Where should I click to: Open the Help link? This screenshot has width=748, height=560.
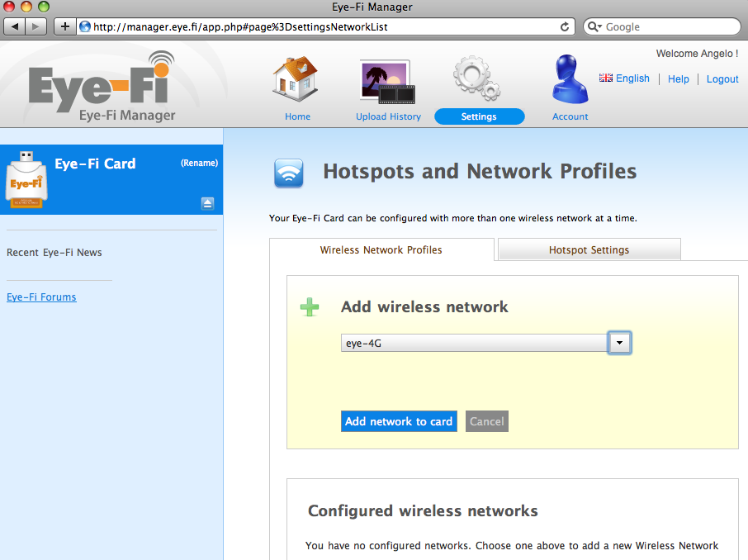click(x=679, y=78)
